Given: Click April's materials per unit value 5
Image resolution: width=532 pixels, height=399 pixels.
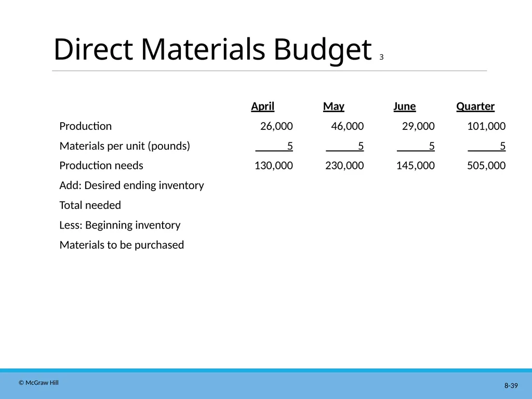Looking at the screenshot, I should [290, 146].
